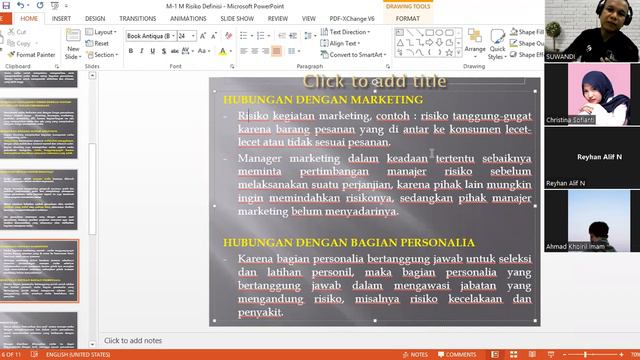640x360 pixels.
Task: Click the font color A swatch
Action: (222, 51)
